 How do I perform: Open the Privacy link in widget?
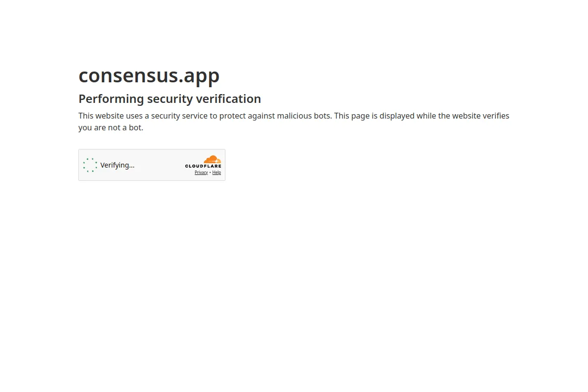tap(201, 172)
